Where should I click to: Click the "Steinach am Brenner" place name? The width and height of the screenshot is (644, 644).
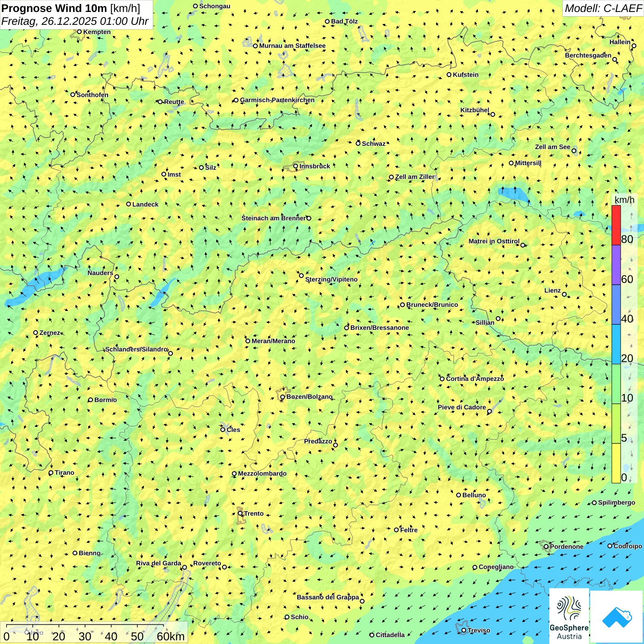[x=274, y=218]
